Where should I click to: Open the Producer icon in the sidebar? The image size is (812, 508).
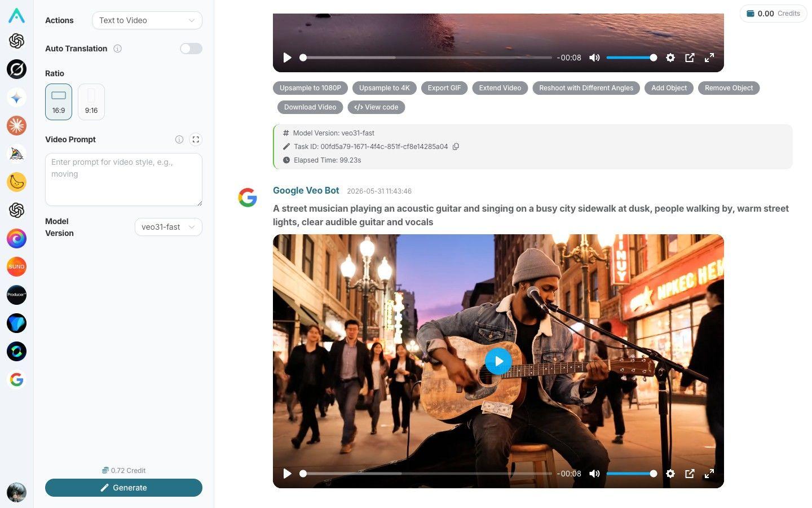[x=16, y=295]
